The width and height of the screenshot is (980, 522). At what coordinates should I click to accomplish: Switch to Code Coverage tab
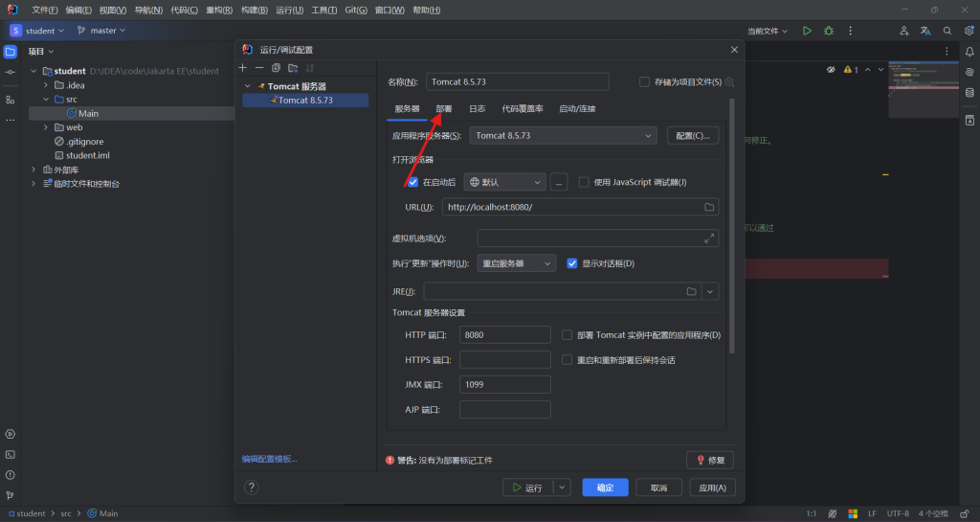point(523,109)
